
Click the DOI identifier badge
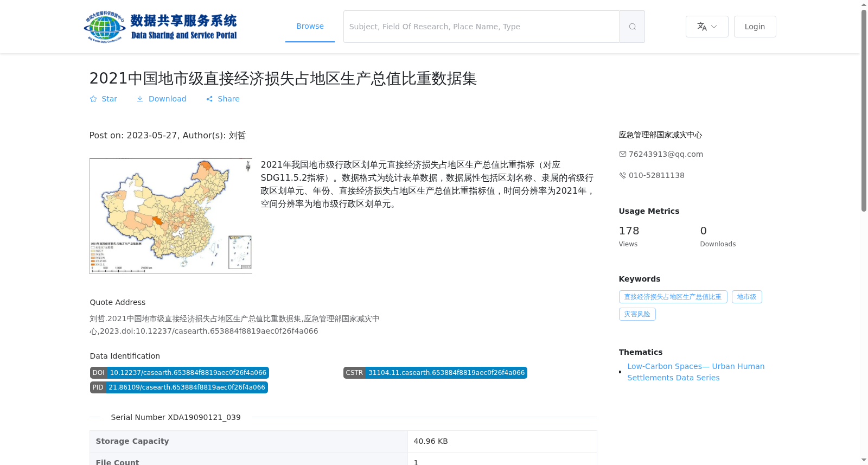[180, 373]
